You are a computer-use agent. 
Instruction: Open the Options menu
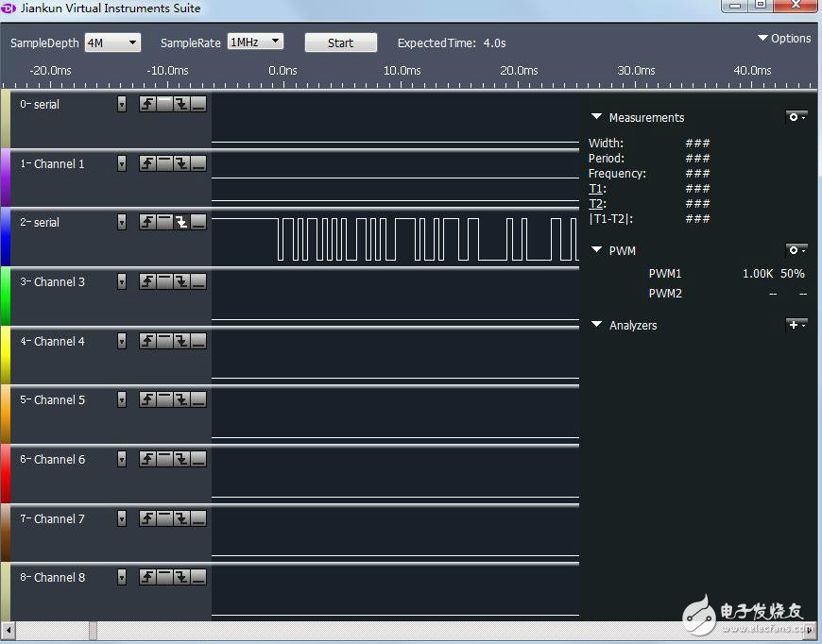tap(784, 39)
